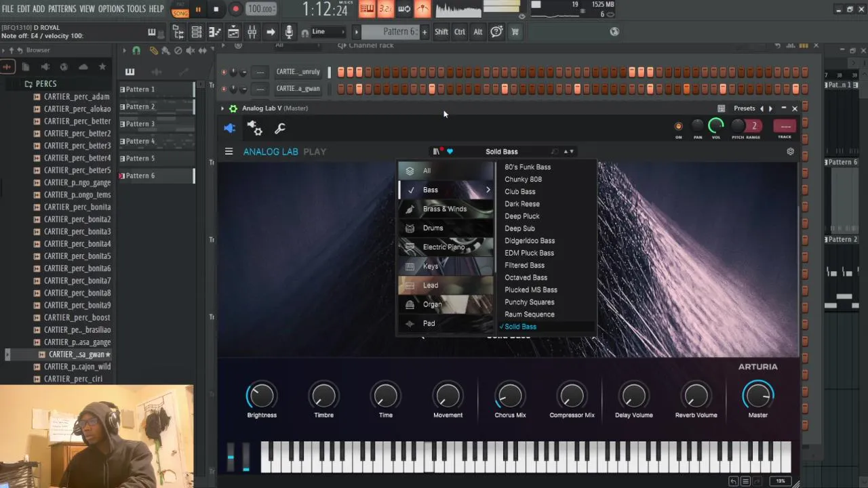Select the Brass & Winds category

click(446, 209)
